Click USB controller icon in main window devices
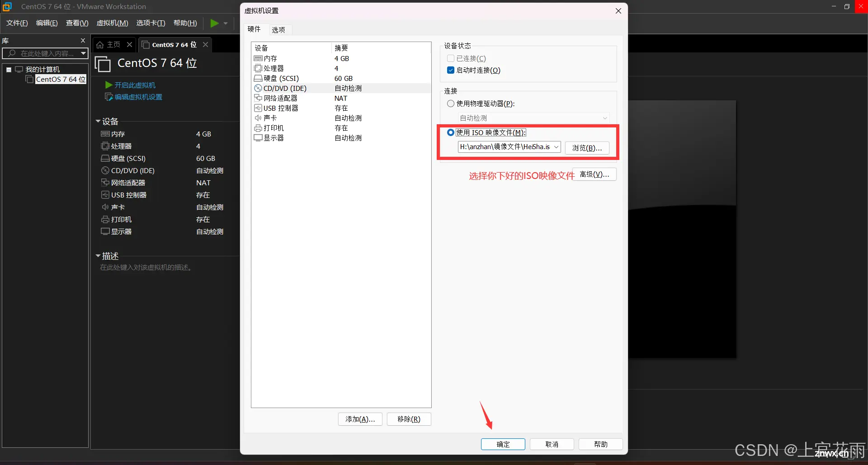The width and height of the screenshot is (868, 465). [105, 195]
